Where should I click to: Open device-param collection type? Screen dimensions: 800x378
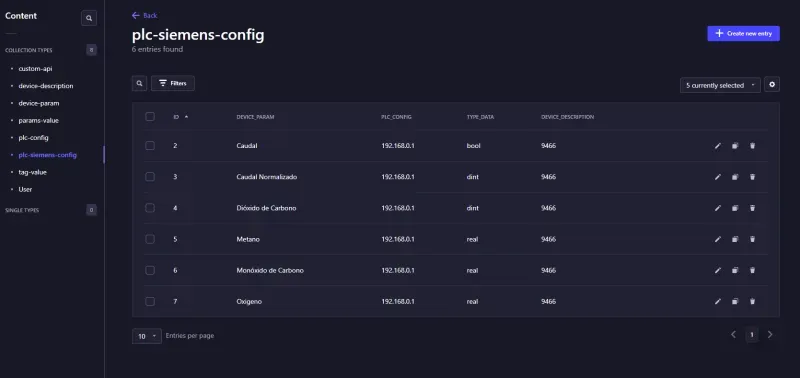coord(39,104)
